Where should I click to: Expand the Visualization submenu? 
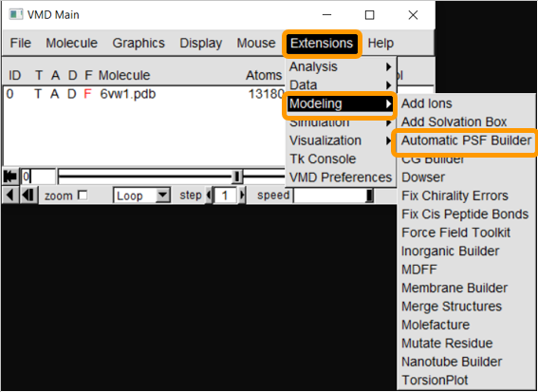tap(341, 140)
